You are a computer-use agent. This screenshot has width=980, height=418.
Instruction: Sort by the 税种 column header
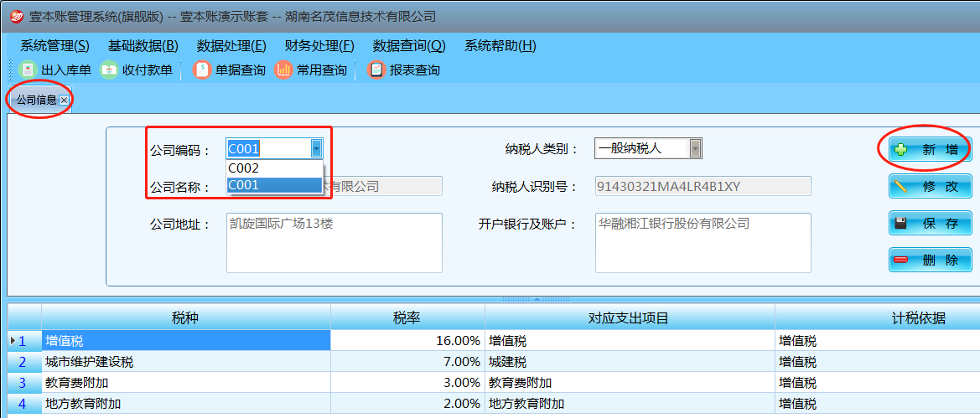pos(185,318)
